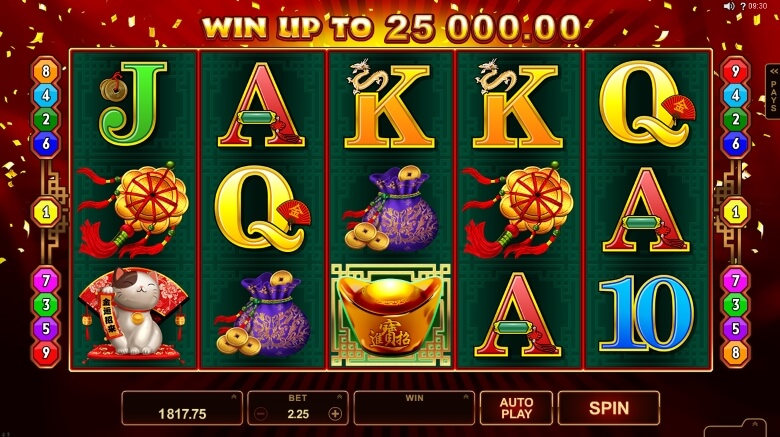Open the bottom-right corner expand tab

point(754,425)
